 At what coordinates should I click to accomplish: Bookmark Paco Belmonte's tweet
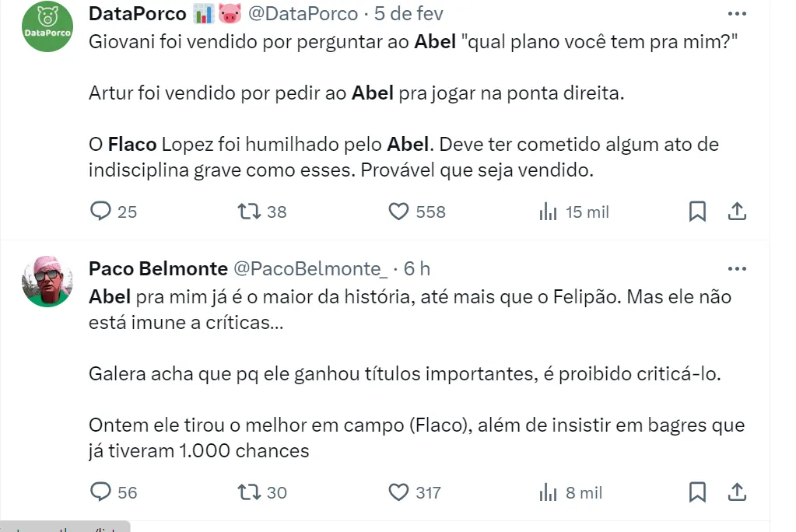(x=698, y=492)
